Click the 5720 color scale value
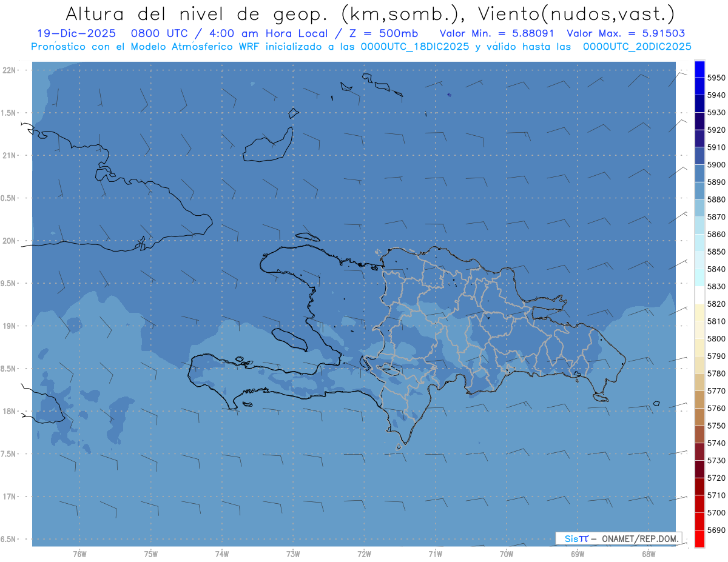Viewport: 728px width, 562px height. pos(716,478)
